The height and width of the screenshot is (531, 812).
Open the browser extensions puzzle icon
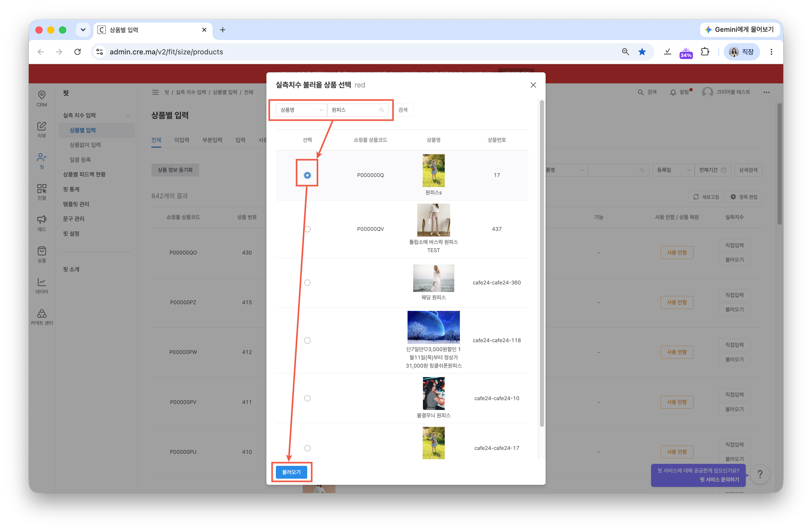pos(705,52)
